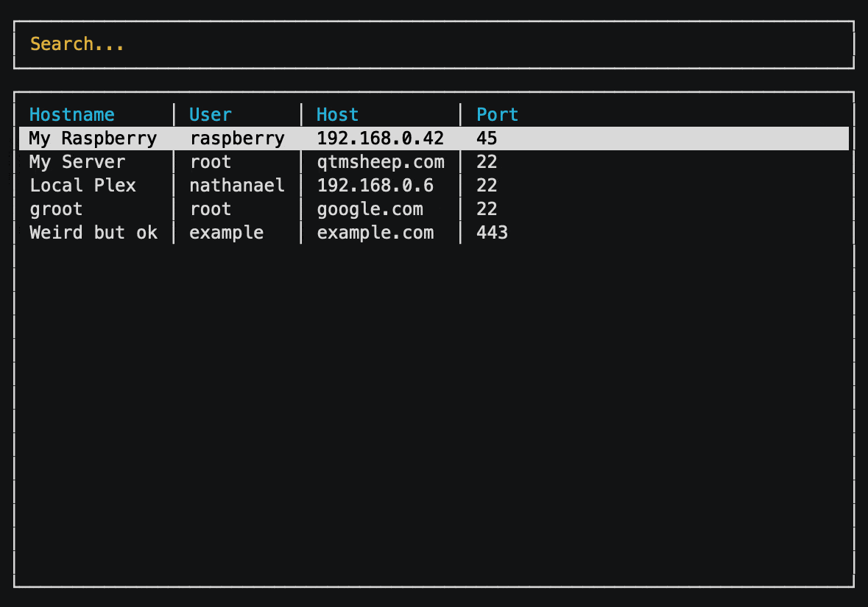This screenshot has height=607, width=868.
Task: Select the Weird but ok entry
Action: (93, 232)
